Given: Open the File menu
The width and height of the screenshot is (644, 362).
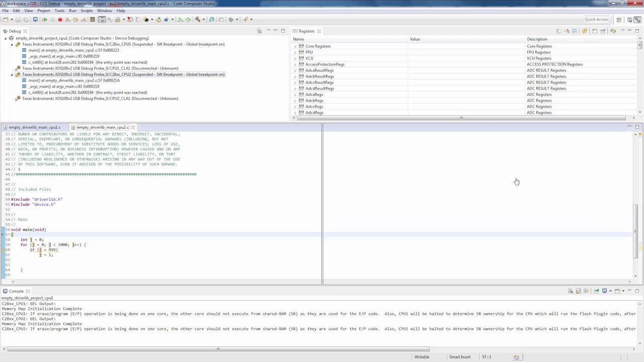Looking at the screenshot, I should click(5, 11).
